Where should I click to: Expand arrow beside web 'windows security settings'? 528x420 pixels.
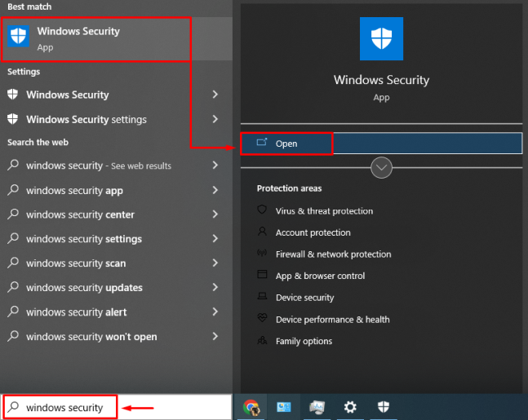tap(215, 238)
